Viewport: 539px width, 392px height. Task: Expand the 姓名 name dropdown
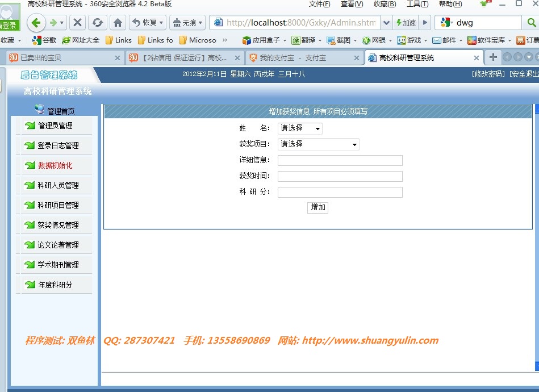point(300,128)
